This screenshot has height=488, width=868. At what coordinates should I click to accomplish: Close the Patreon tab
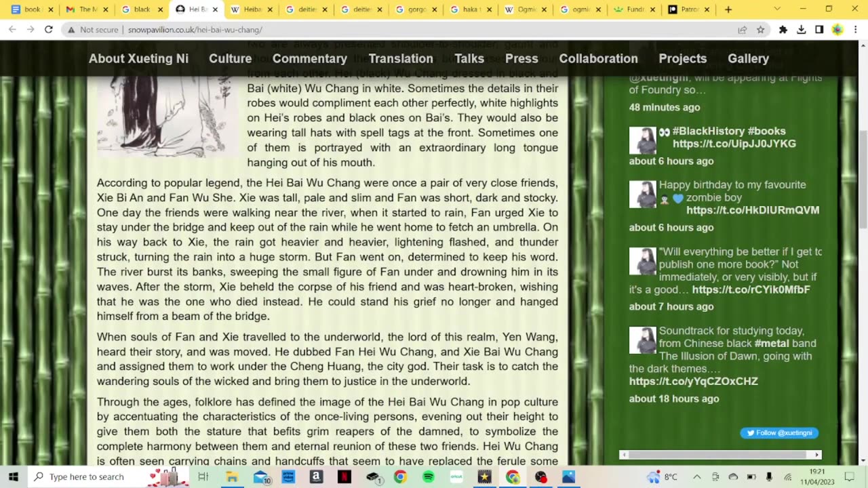pos(706,9)
